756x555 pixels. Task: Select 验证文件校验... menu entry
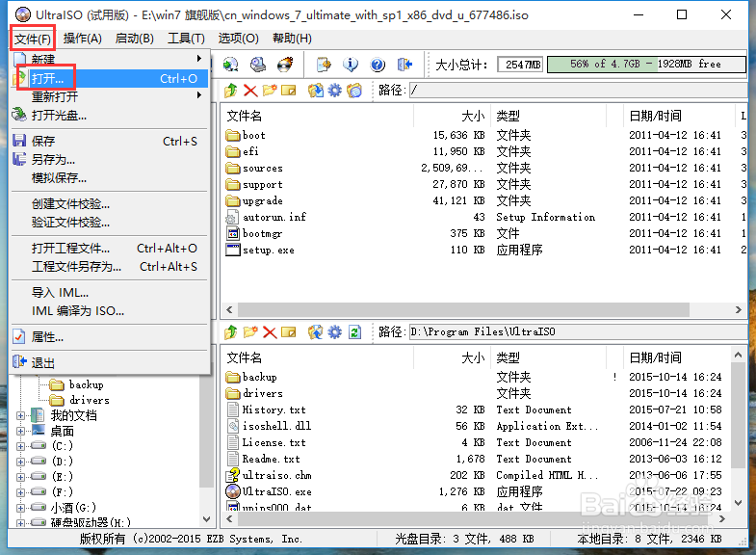110,223
